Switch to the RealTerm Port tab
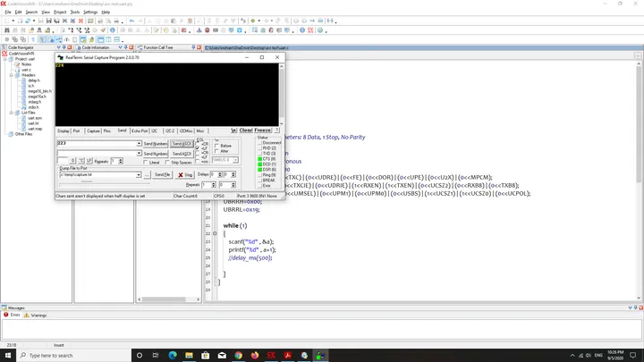This screenshot has height=362, width=644. [76, 130]
